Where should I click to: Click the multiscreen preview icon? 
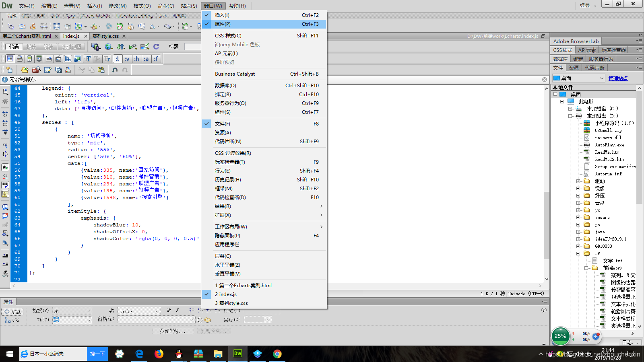coord(96,47)
